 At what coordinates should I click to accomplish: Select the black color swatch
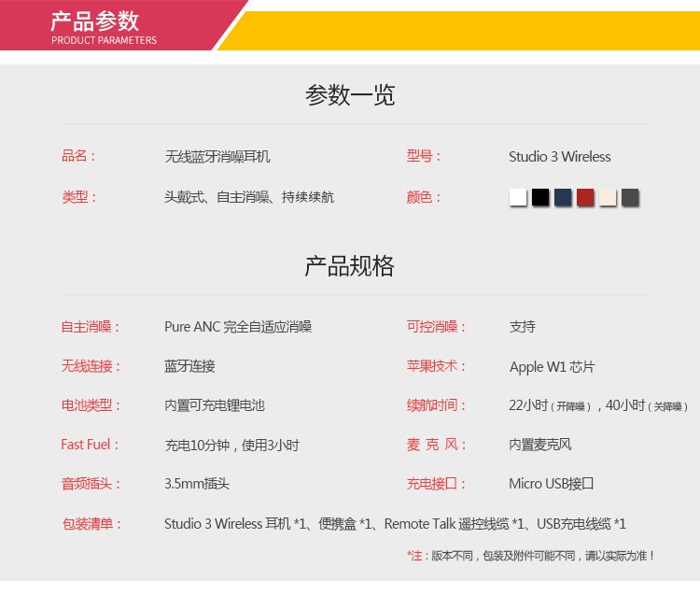click(540, 197)
